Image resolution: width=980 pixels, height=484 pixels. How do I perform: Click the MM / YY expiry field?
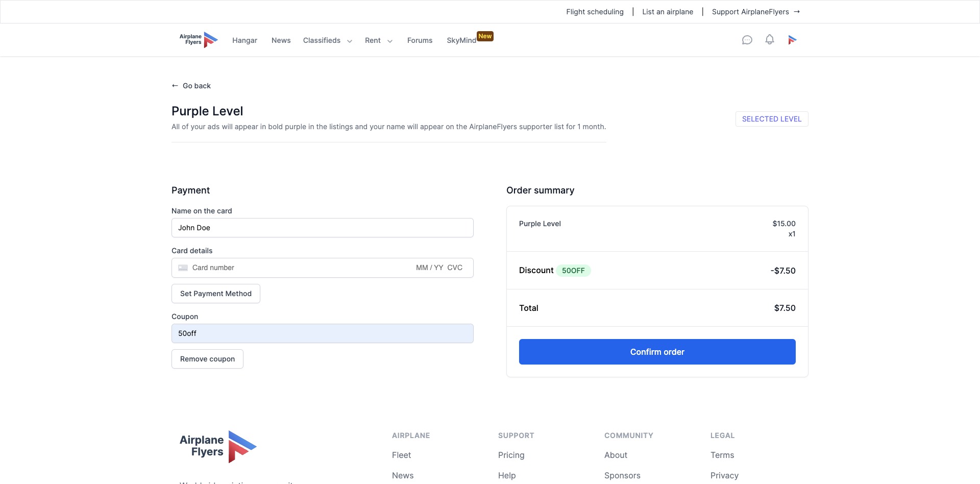tap(429, 268)
